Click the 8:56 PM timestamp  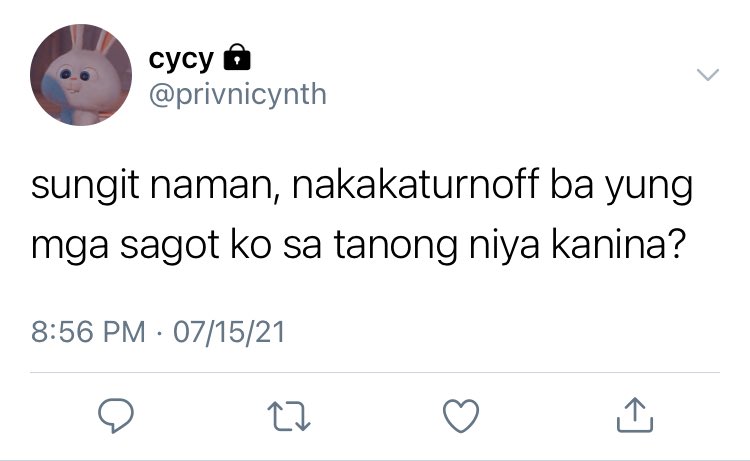(x=88, y=332)
